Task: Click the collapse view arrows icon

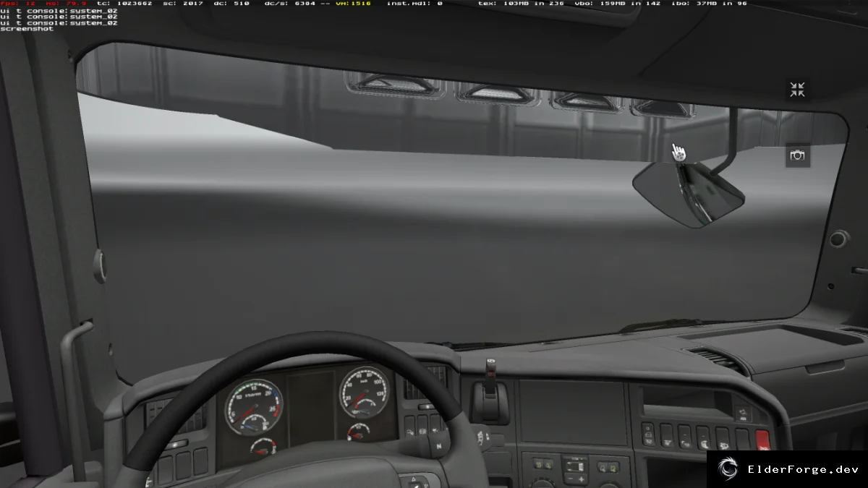Action: (x=797, y=90)
